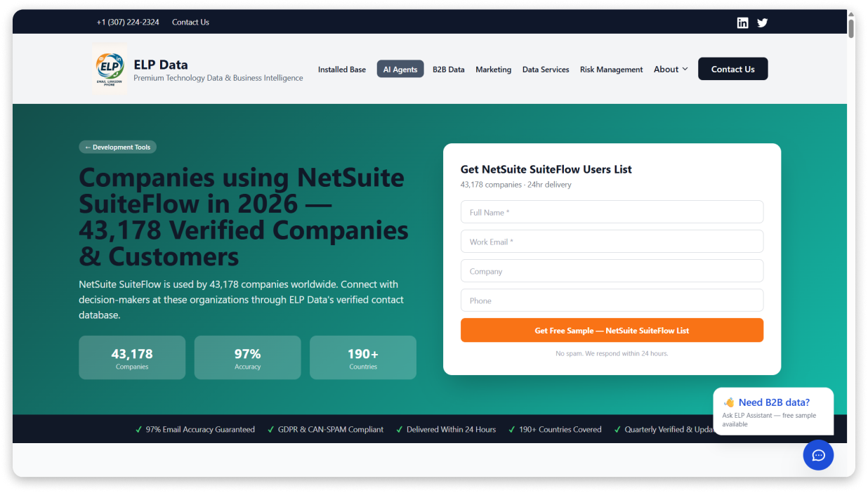Focus the Work Email field

(612, 242)
